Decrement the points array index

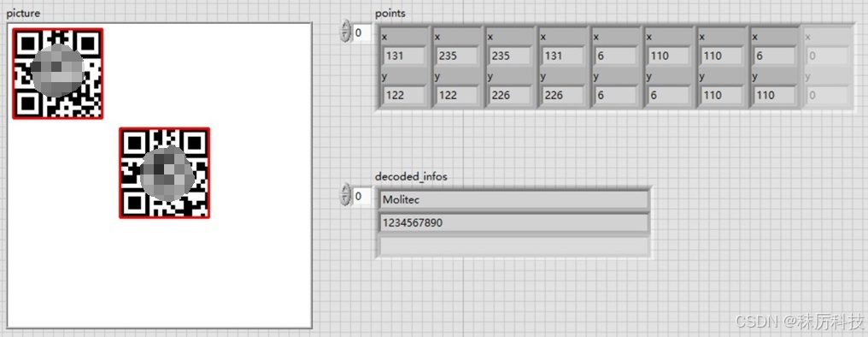(x=345, y=37)
